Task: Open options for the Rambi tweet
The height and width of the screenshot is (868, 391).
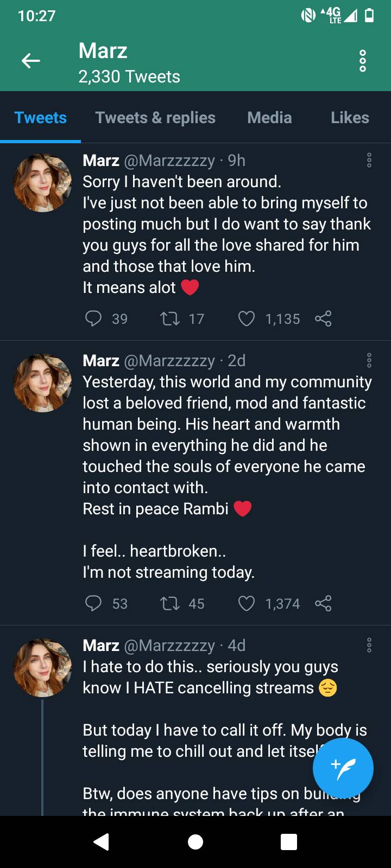Action: coord(369,360)
